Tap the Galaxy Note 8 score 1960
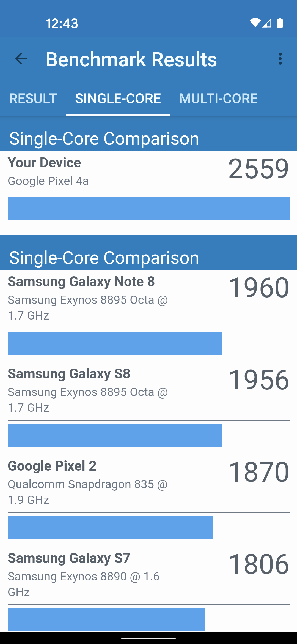The width and height of the screenshot is (297, 644). click(258, 288)
